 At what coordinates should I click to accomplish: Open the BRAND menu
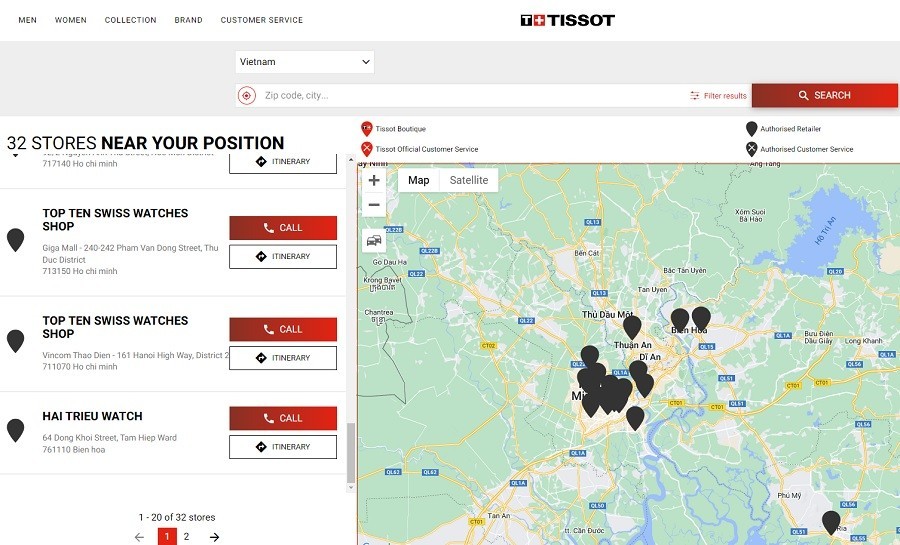click(188, 20)
